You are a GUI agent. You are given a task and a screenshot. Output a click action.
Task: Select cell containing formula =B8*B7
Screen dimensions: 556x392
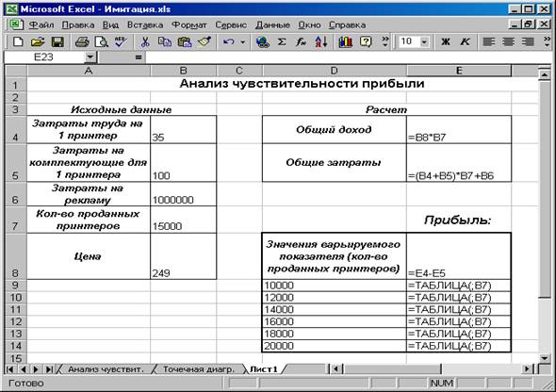point(459,129)
